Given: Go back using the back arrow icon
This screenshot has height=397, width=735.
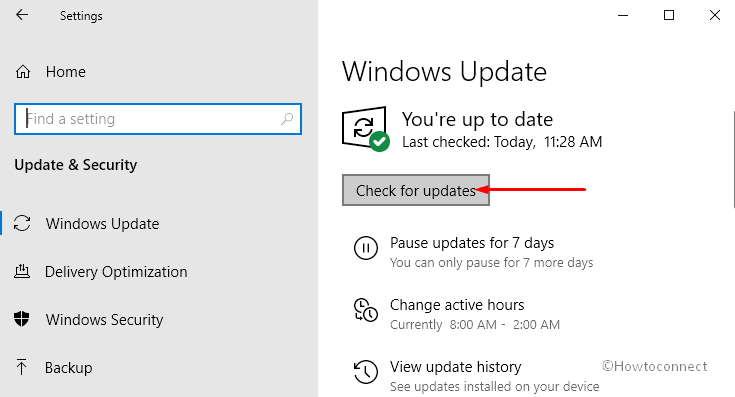Looking at the screenshot, I should click(22, 15).
